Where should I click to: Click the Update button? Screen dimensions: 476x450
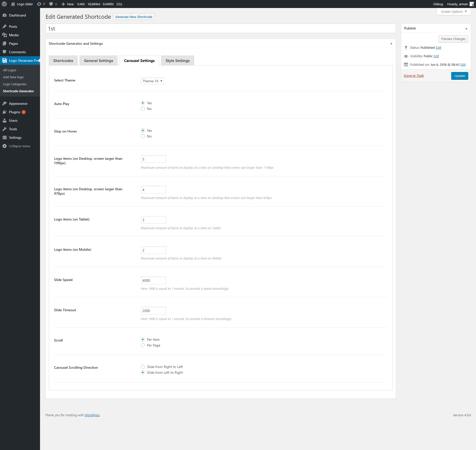coord(459,76)
